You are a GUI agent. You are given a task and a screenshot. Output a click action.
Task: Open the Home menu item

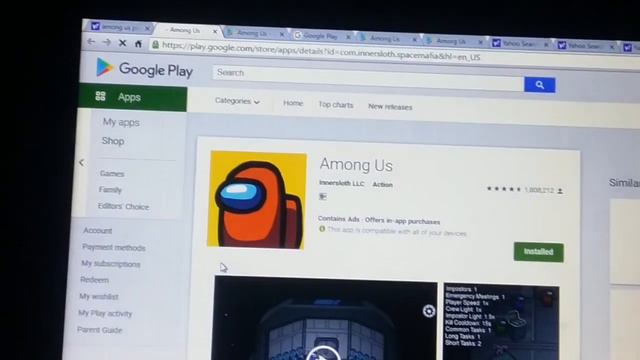(293, 103)
